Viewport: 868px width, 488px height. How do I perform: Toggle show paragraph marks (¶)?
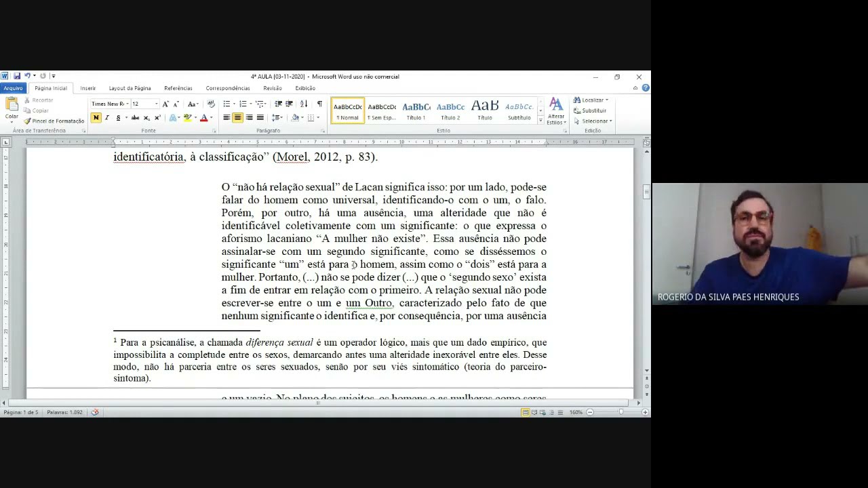[x=319, y=104]
